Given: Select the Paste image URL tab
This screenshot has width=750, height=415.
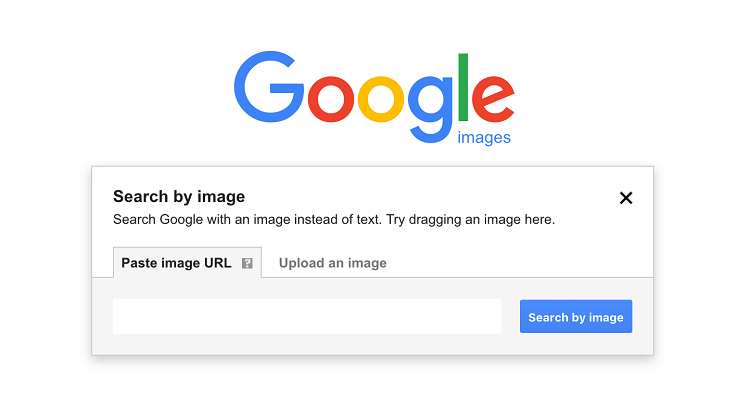Looking at the screenshot, I should tap(176, 263).
